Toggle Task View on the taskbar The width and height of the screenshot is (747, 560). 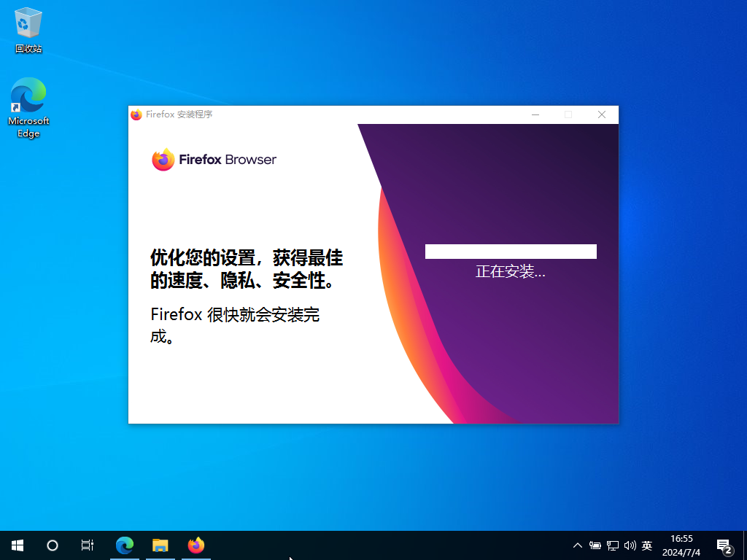pos(87,545)
